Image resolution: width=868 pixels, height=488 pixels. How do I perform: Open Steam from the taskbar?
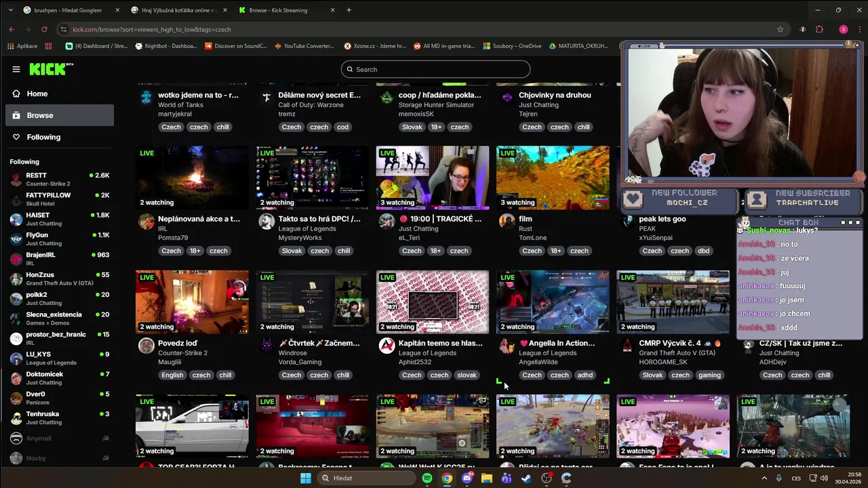pos(526,478)
